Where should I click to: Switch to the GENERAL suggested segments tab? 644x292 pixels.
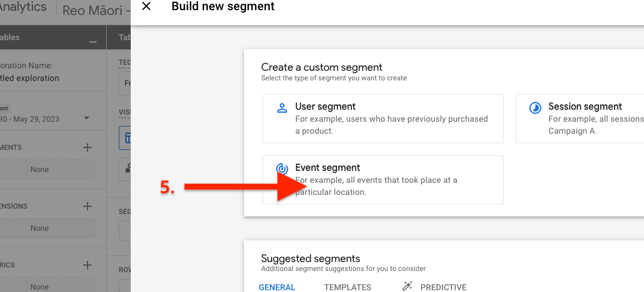click(x=277, y=287)
